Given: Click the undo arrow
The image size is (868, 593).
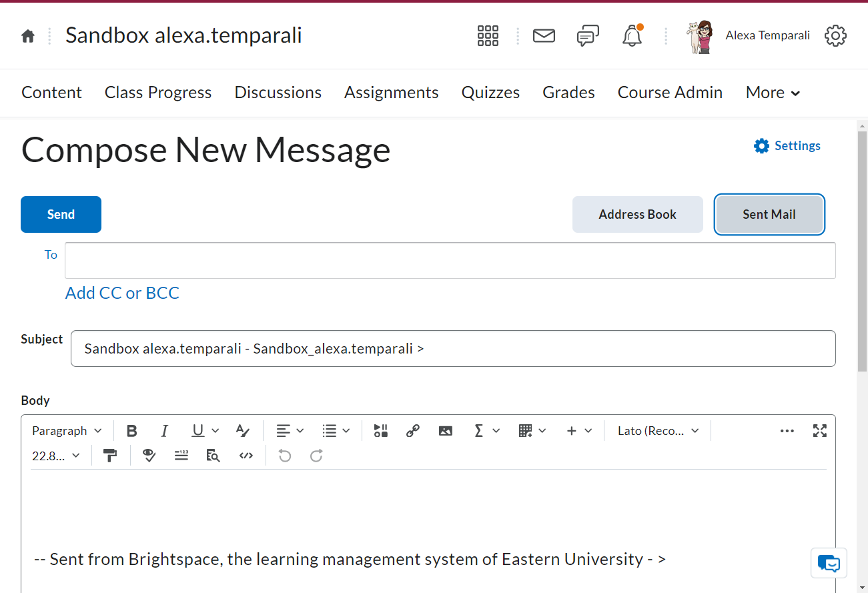Looking at the screenshot, I should coord(285,456).
